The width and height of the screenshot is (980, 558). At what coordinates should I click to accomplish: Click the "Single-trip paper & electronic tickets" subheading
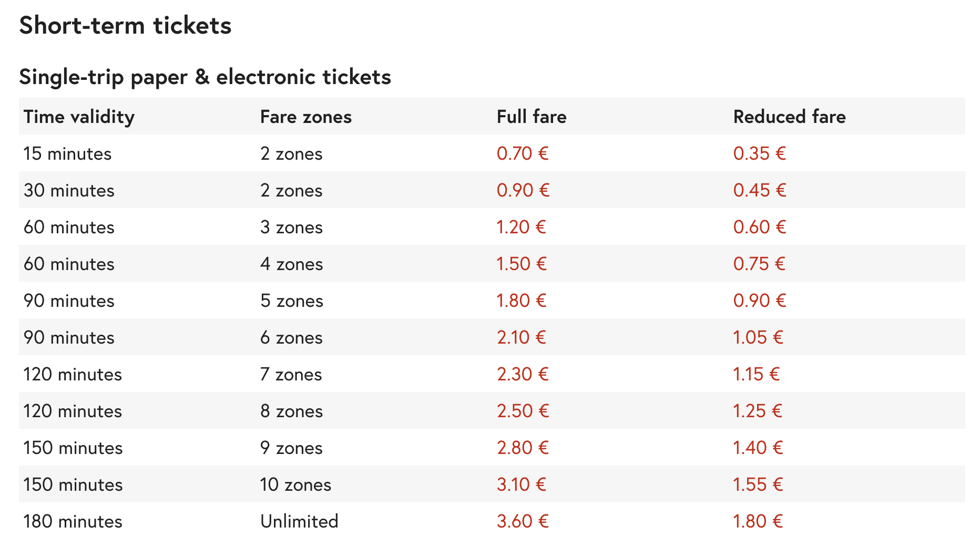tap(205, 77)
